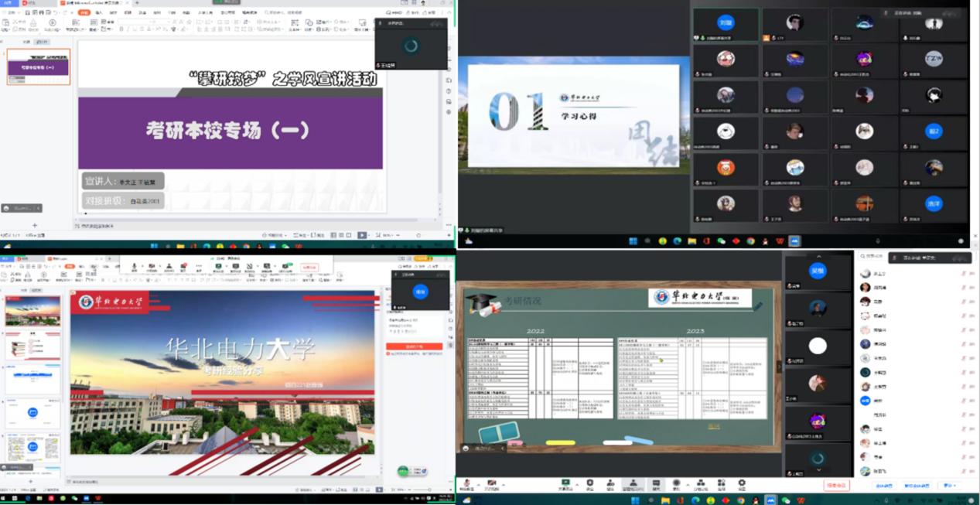The height and width of the screenshot is (505, 980).
Task: Open Settings gear in the bottom-right meeting toolbar
Action: click(742, 484)
